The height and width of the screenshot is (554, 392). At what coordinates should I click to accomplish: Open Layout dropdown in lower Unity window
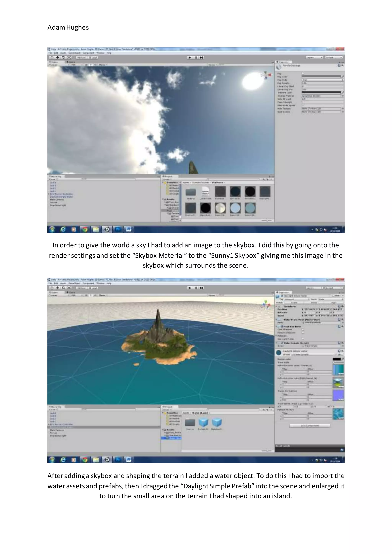(x=334, y=288)
